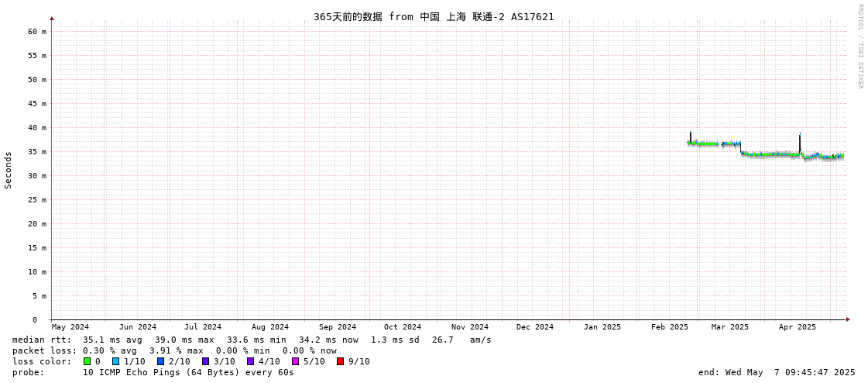Click the 45 m y-axis label
The height and width of the screenshot is (383, 868).
click(x=37, y=104)
